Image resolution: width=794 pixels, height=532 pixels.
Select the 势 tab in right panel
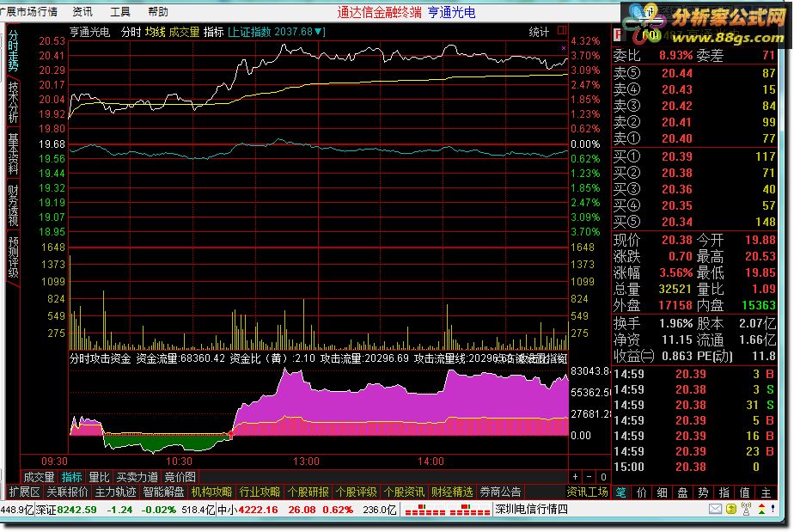point(704,492)
